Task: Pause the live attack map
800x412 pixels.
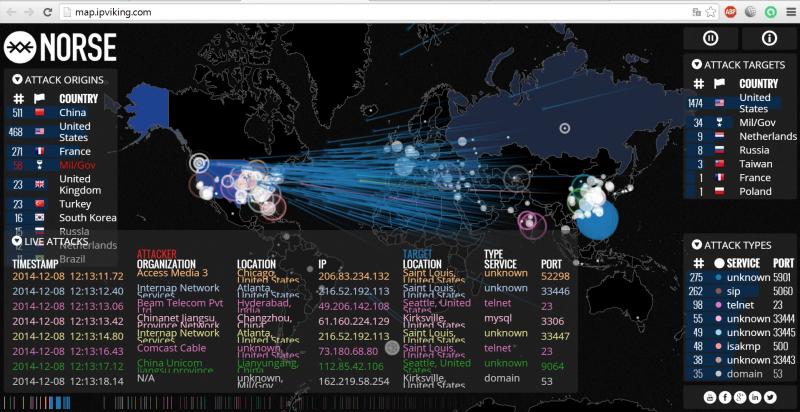Action: click(710, 38)
